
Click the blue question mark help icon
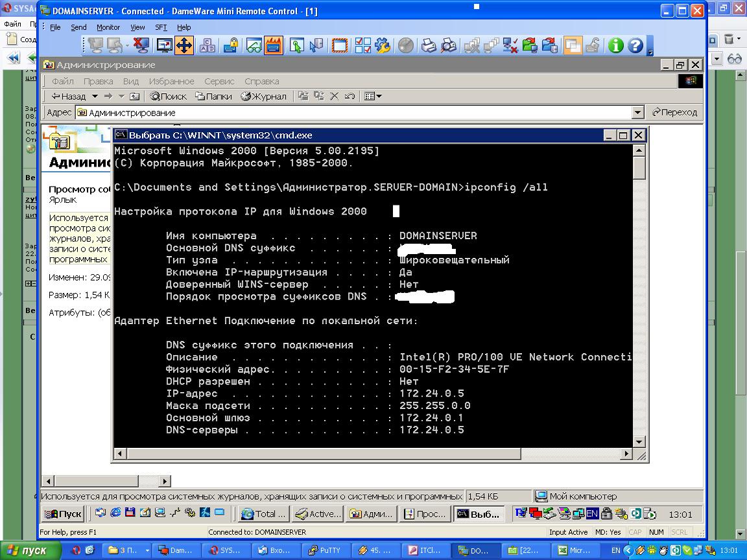(x=635, y=46)
